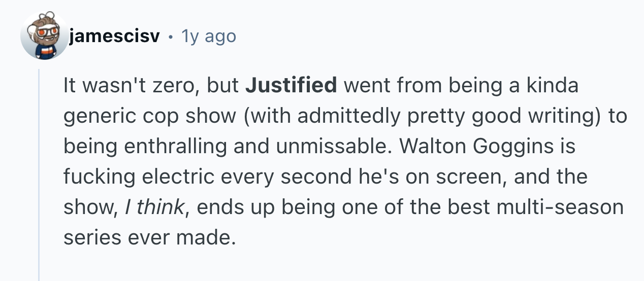Click the jamescisv user avatar
This screenshot has height=281, width=644.
tap(45, 37)
